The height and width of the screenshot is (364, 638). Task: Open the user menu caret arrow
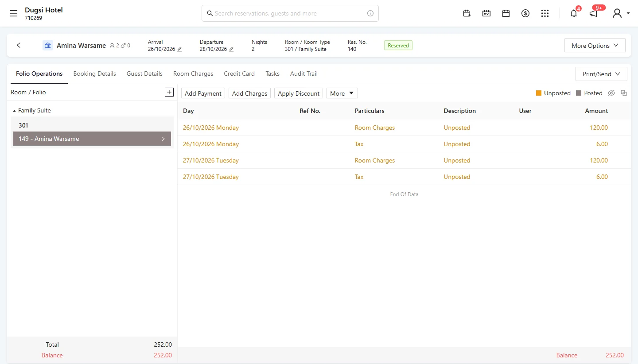pos(628,14)
